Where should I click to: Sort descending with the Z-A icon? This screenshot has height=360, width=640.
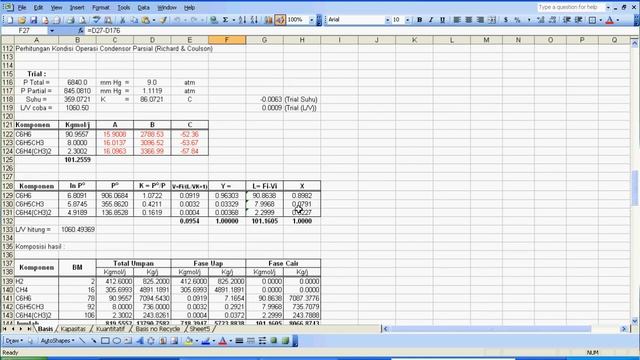254,20
